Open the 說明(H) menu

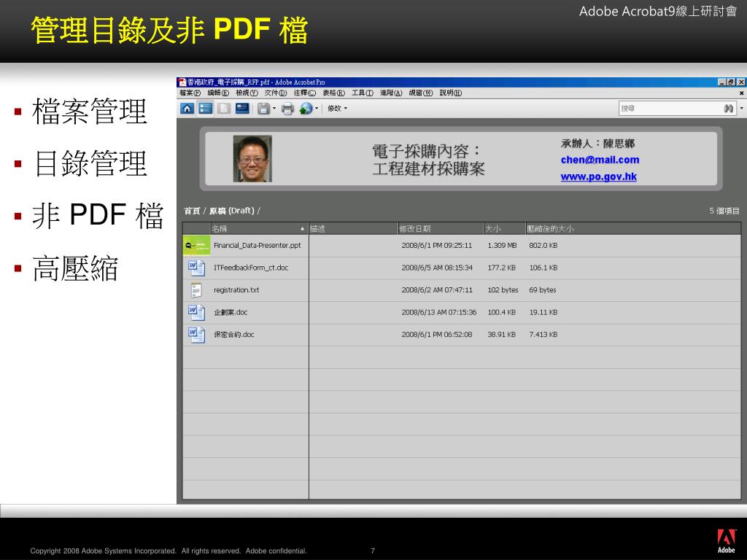(451, 93)
